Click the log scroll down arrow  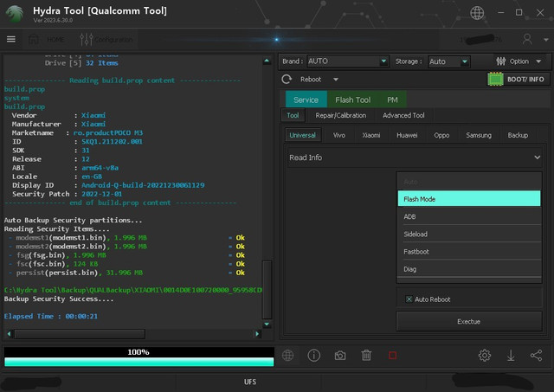[x=267, y=325]
